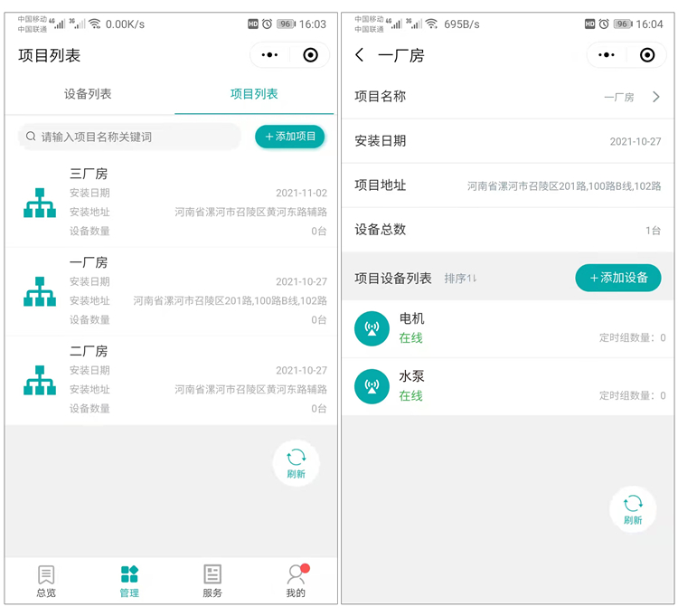This screenshot has width=678, height=616.
Task: Toggle 排序 sort order of device list
Action: (460, 279)
